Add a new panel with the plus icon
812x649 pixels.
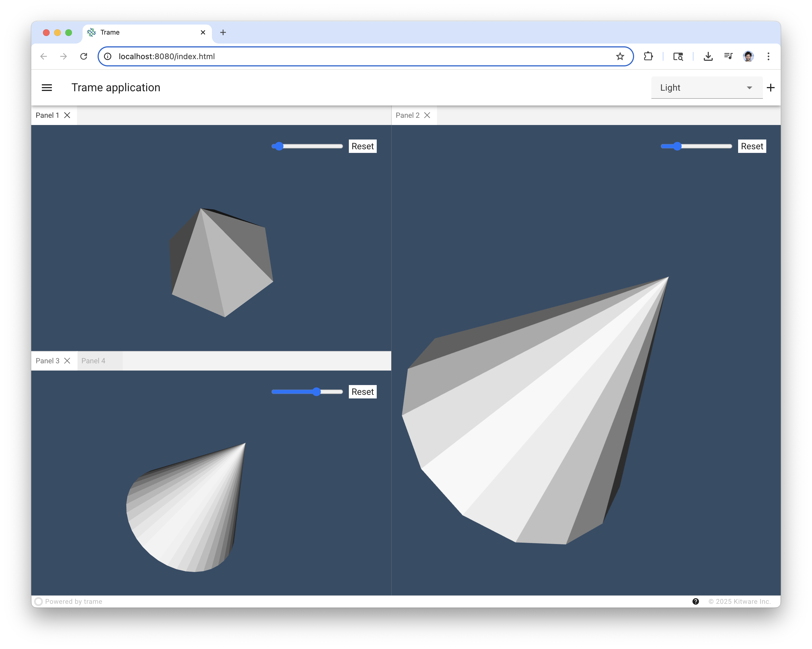pos(770,87)
